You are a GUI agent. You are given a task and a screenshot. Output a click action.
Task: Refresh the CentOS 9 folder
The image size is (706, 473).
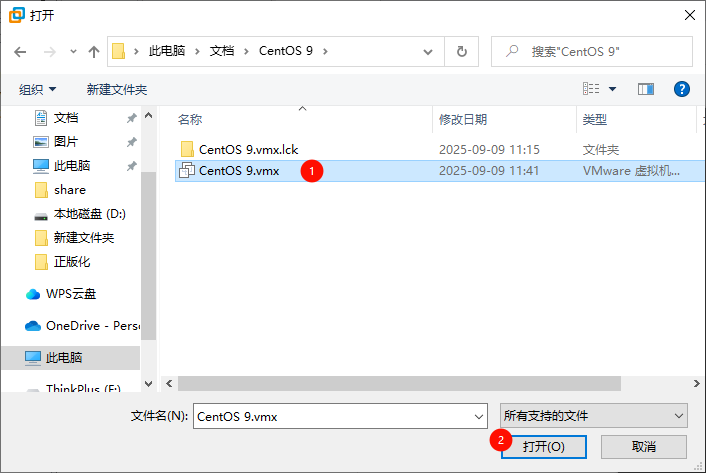[462, 52]
